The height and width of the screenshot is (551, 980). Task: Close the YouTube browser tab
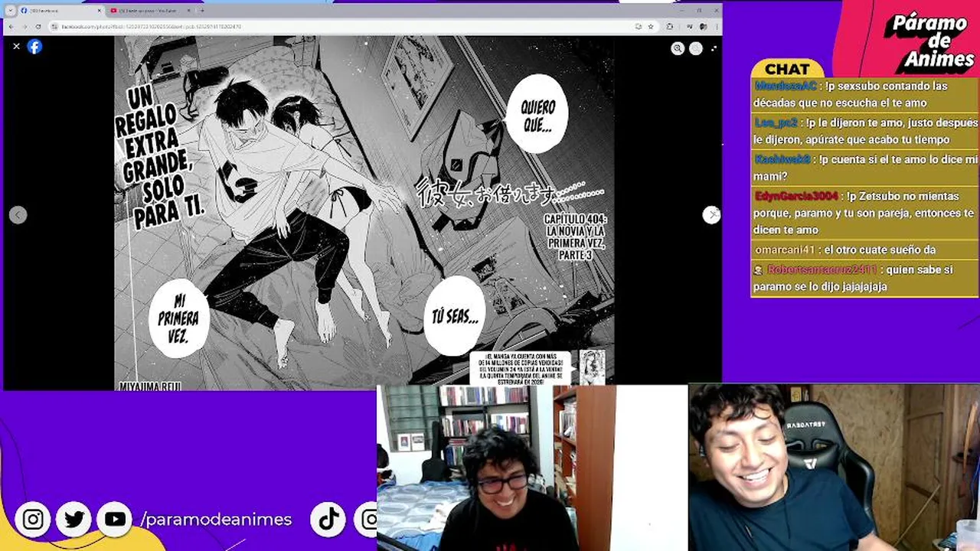(188, 11)
